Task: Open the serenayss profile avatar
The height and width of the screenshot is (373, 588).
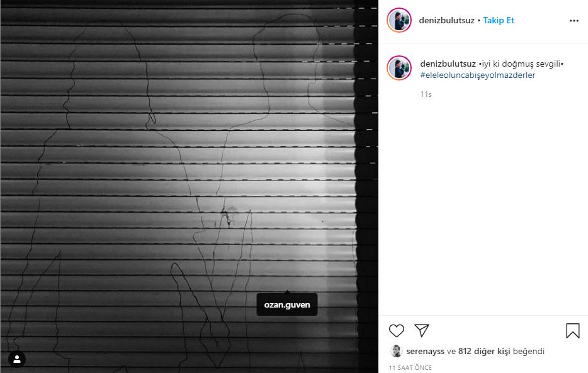Action: 397,351
